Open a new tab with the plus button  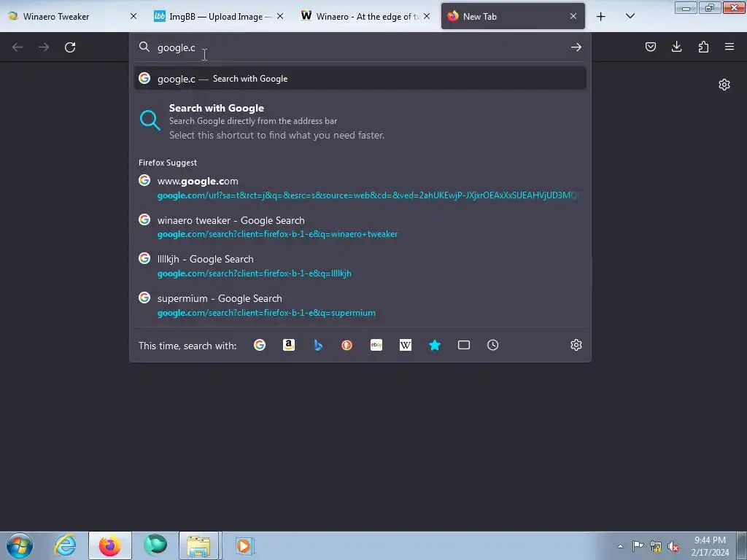tap(601, 17)
